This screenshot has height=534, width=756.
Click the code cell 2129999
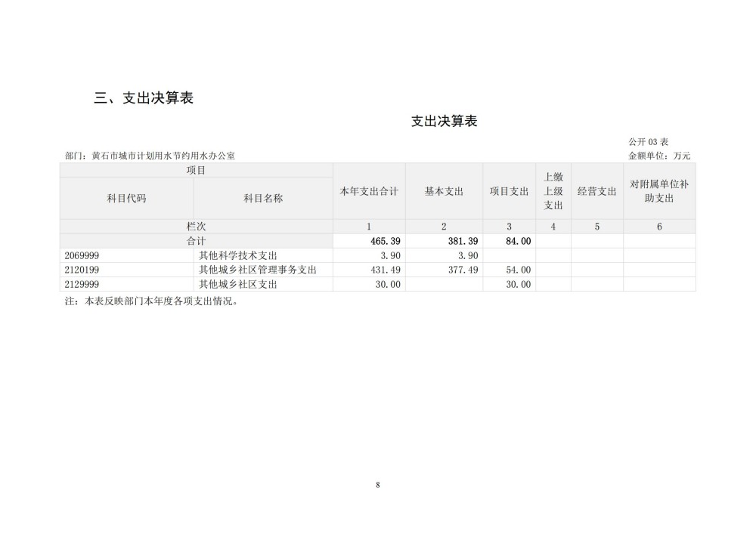point(83,284)
